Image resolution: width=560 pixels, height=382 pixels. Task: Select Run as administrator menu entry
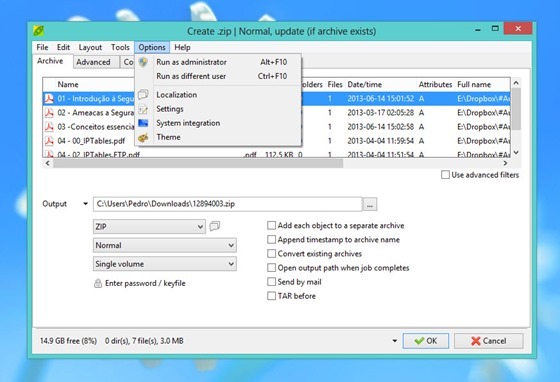point(218,62)
